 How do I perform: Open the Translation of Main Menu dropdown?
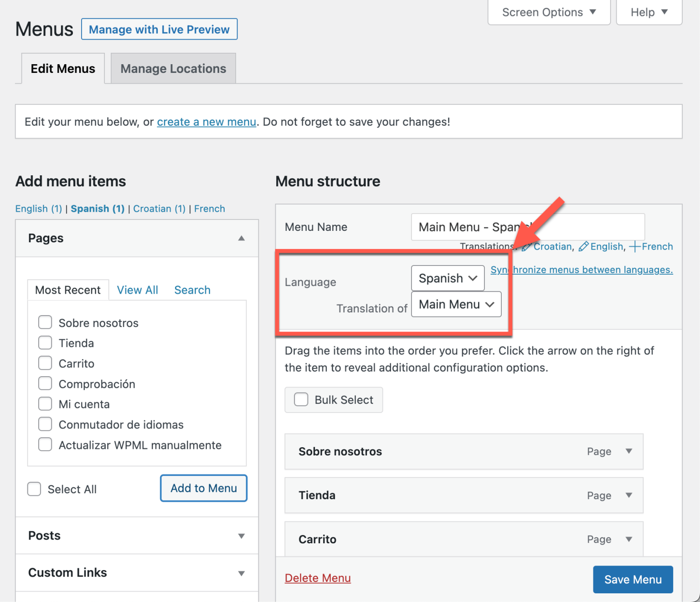click(456, 304)
